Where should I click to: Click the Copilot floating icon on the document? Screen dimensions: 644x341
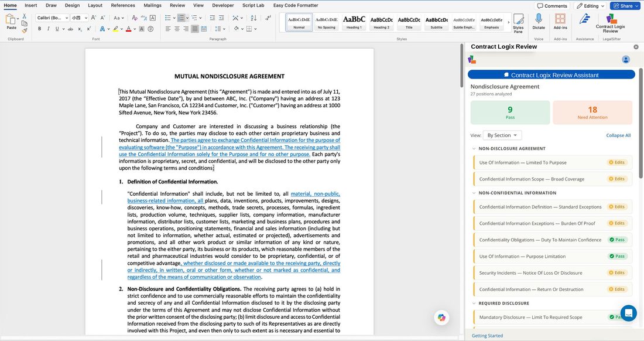click(441, 317)
